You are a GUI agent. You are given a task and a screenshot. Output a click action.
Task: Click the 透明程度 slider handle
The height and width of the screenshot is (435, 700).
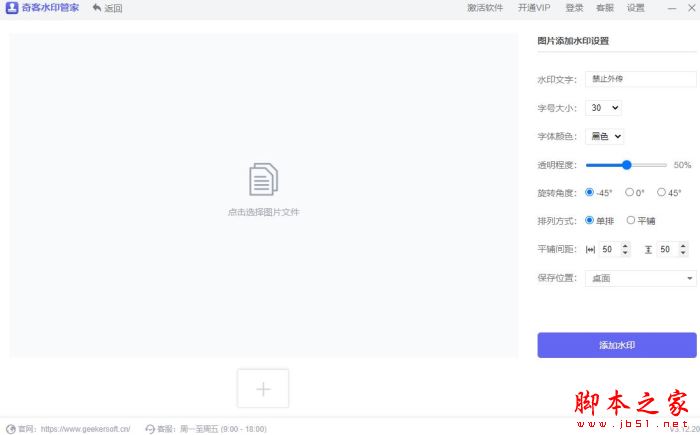coord(626,165)
